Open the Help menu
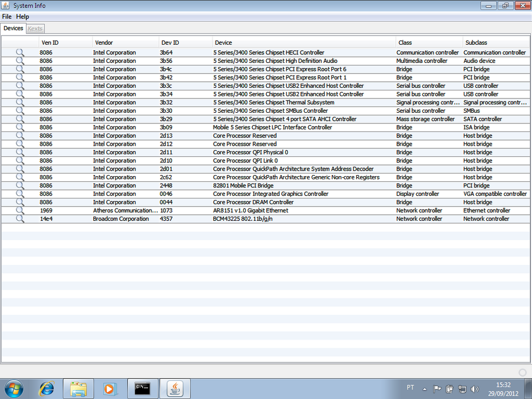 click(22, 17)
